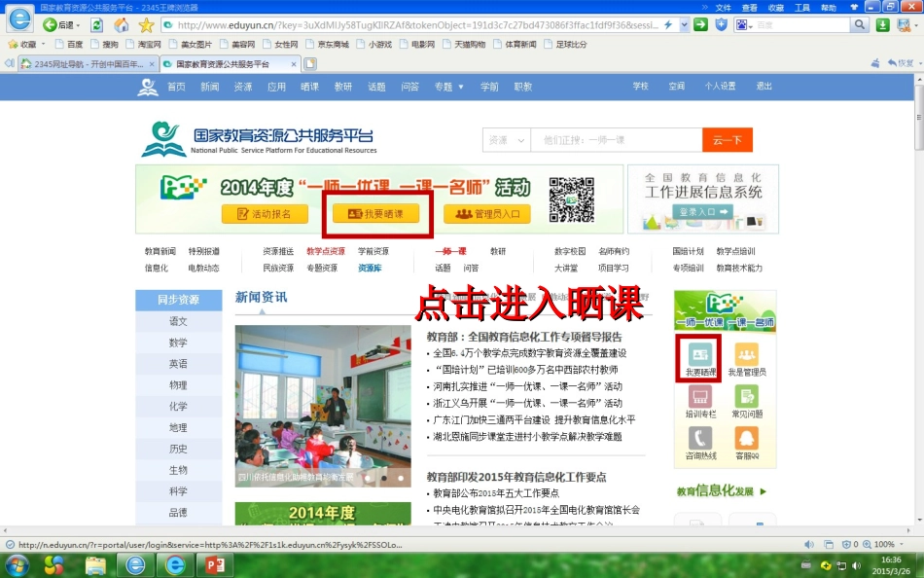Open the 咨询热线 phone icon
Screen dimensions: 924x578
pyautogui.click(x=699, y=441)
